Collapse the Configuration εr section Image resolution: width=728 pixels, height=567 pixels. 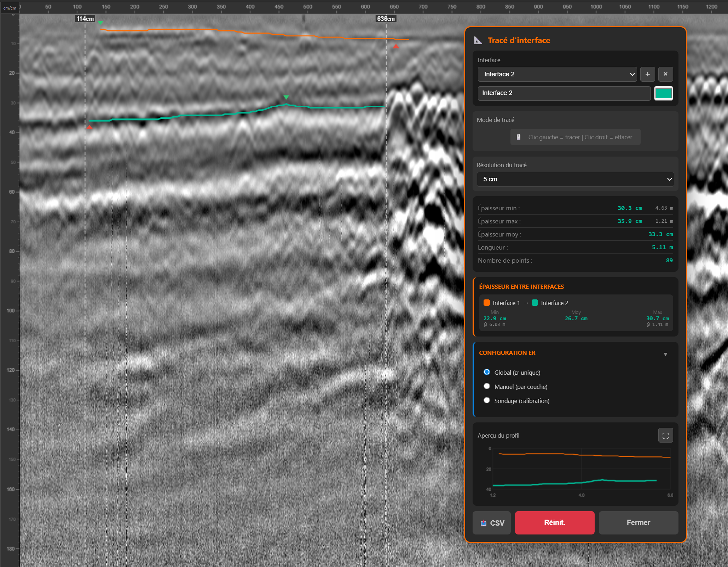(666, 354)
